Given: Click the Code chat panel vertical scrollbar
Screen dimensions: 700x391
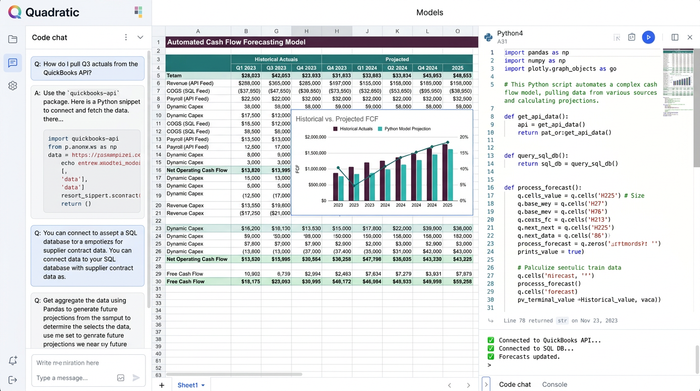Looking at the screenshot, I should click(x=149, y=179).
